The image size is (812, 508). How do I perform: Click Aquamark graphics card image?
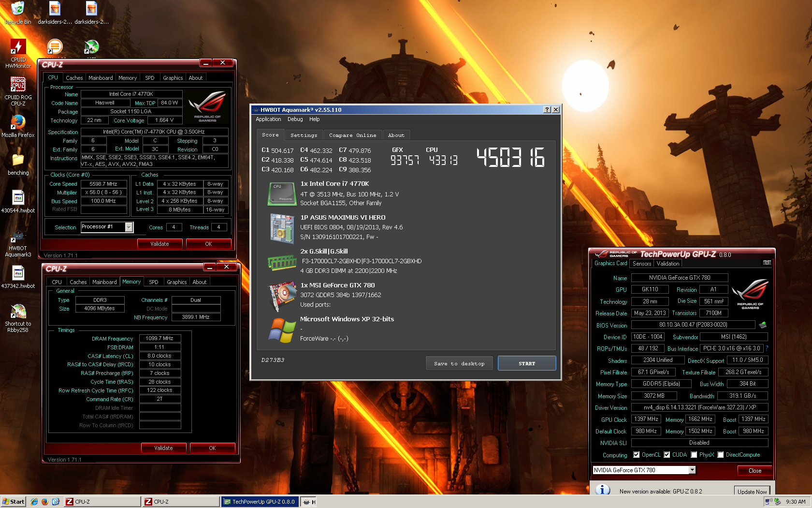282,296
